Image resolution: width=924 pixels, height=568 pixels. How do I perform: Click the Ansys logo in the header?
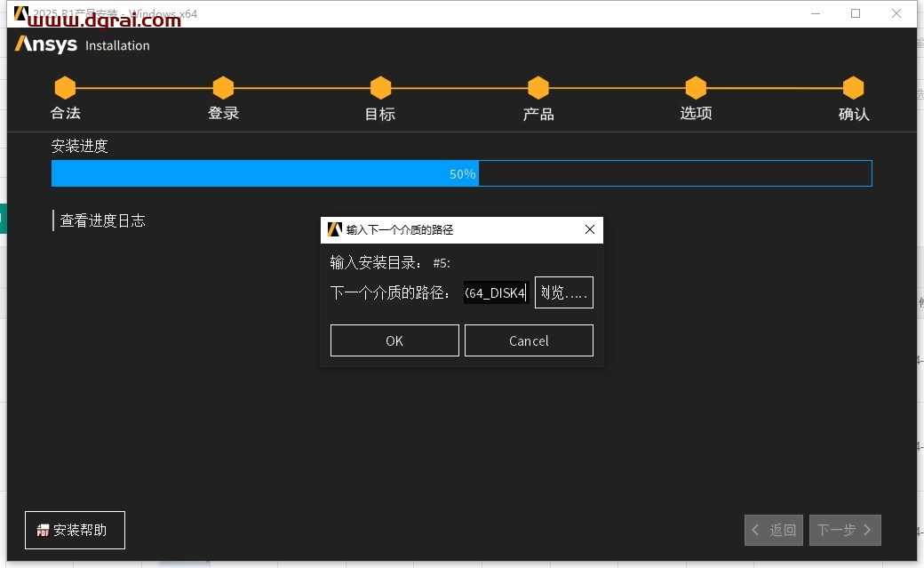click(46, 44)
